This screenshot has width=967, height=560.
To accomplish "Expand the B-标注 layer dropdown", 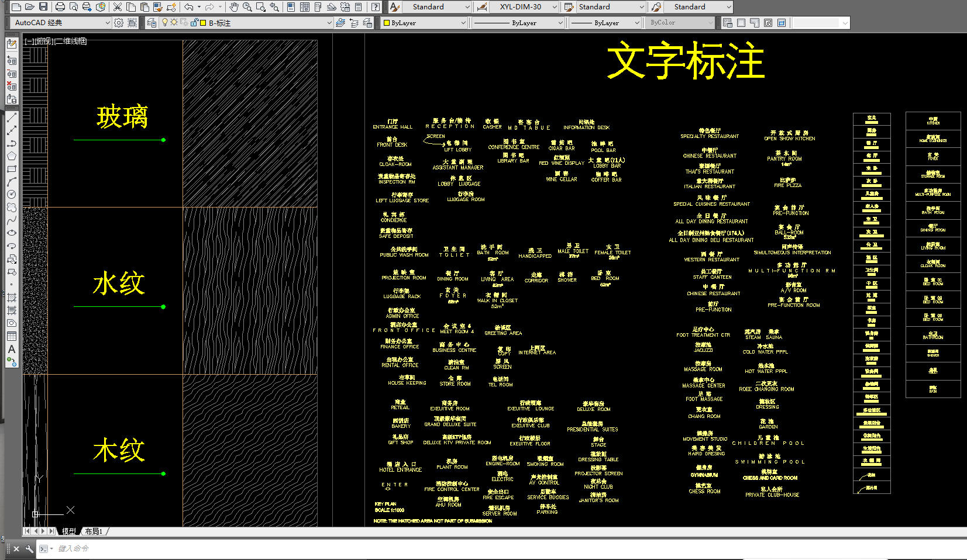I will click(329, 23).
